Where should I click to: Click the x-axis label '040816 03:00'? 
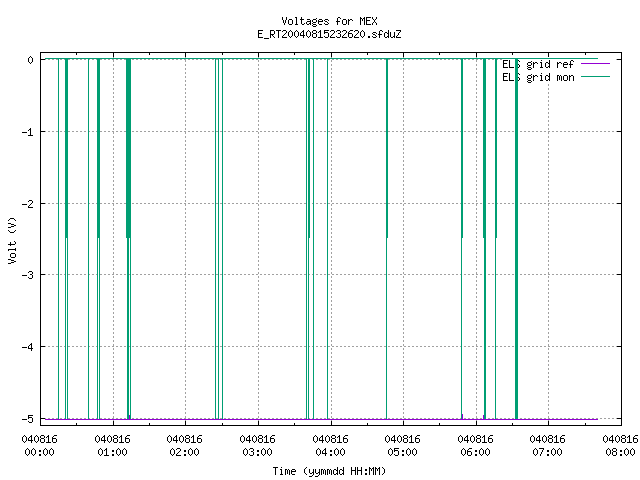pos(258,446)
